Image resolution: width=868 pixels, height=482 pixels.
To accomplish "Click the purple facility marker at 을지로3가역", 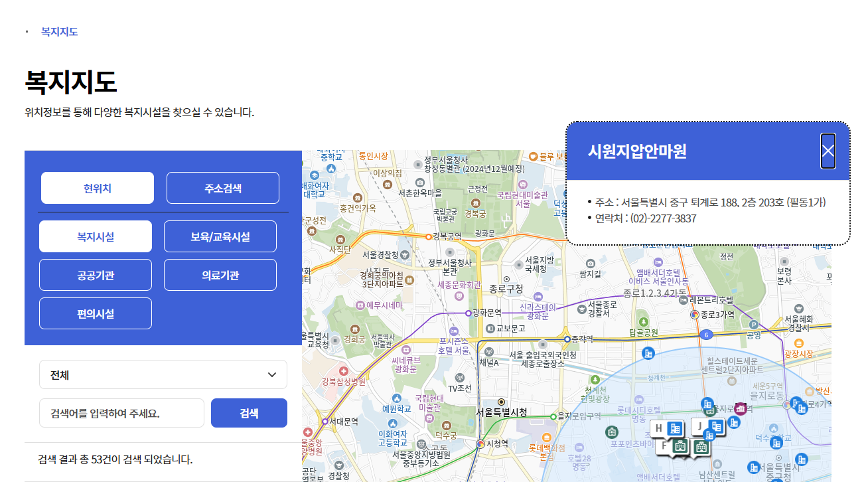I will [741, 408].
